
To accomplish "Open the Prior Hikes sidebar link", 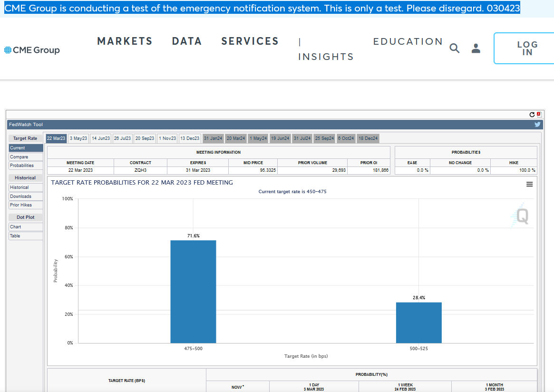I will coord(26,205).
